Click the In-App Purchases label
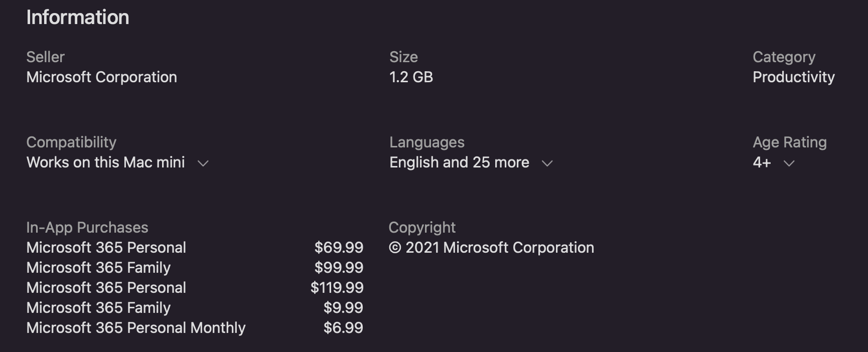This screenshot has height=352, width=868. 87,228
